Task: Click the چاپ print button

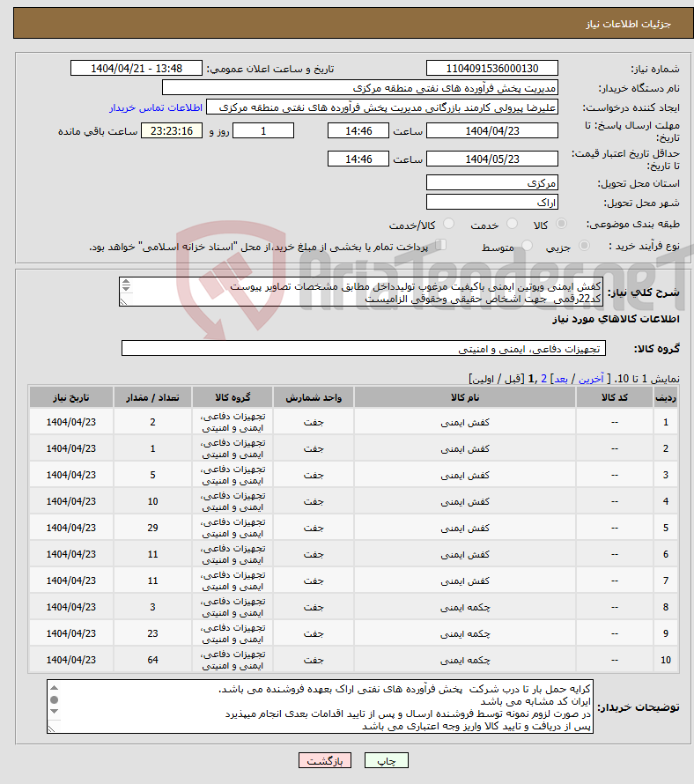Action: pyautogui.click(x=387, y=760)
